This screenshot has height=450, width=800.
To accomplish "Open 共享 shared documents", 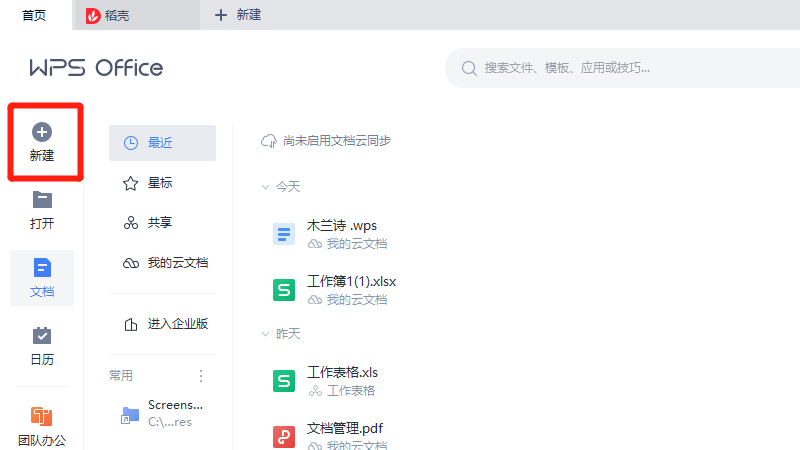I will [x=161, y=223].
